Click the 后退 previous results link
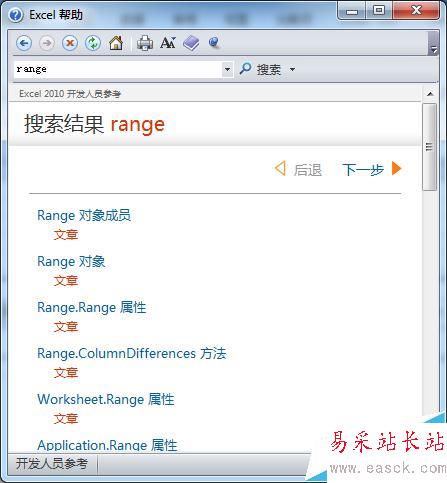Image resolution: width=447 pixels, height=483 pixels. 307,170
